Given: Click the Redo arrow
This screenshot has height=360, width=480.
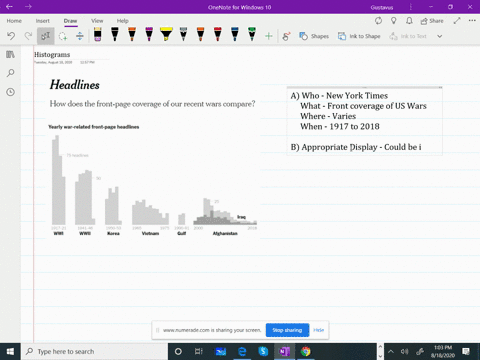Looking at the screenshot, I should pyautogui.click(x=28, y=36).
